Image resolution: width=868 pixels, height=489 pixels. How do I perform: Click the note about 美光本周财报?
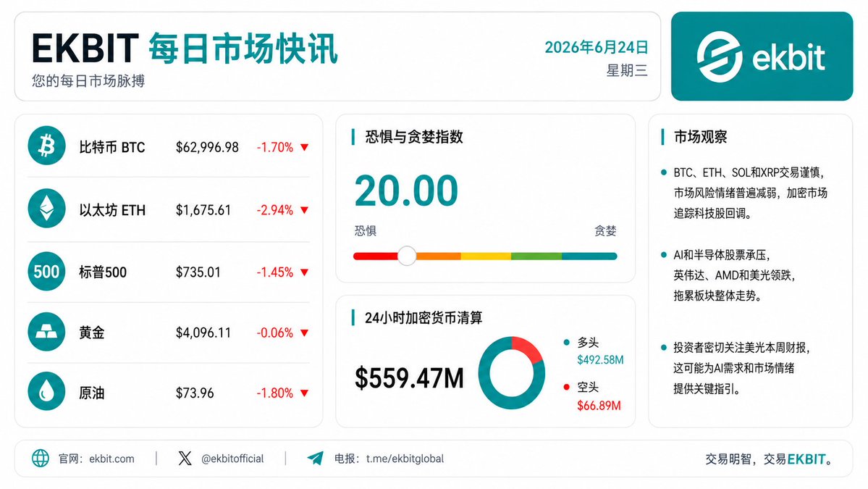point(742,368)
